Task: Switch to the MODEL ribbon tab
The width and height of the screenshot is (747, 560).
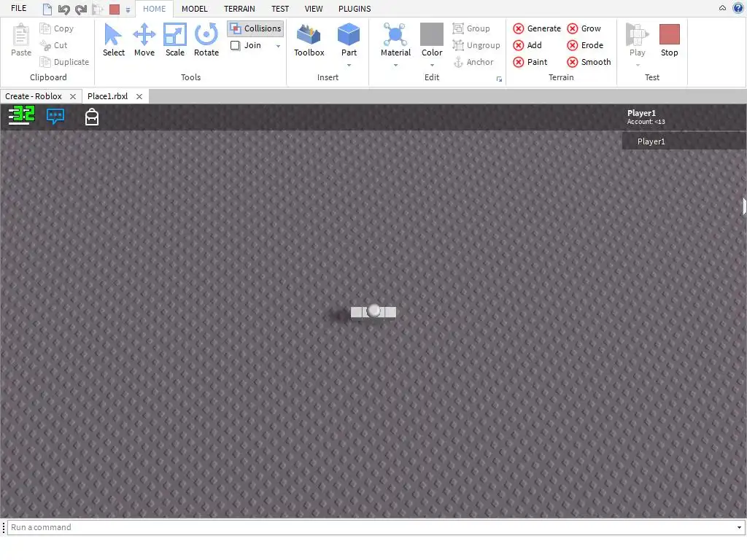Action: coord(194,9)
